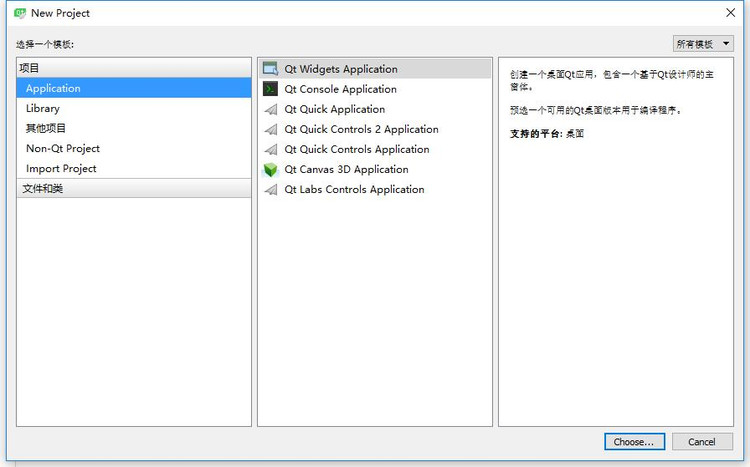Click the Qt Widgets Application window icon

click(x=270, y=69)
